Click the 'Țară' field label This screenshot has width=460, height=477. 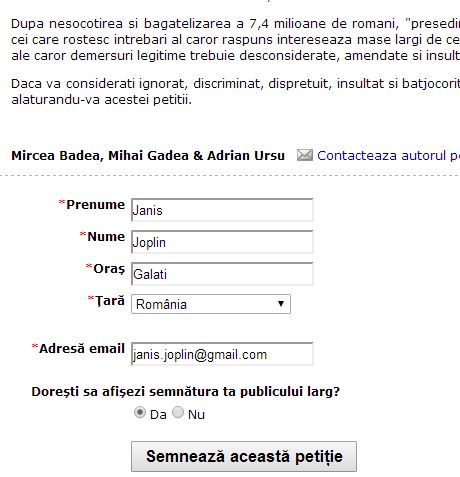pos(110,301)
